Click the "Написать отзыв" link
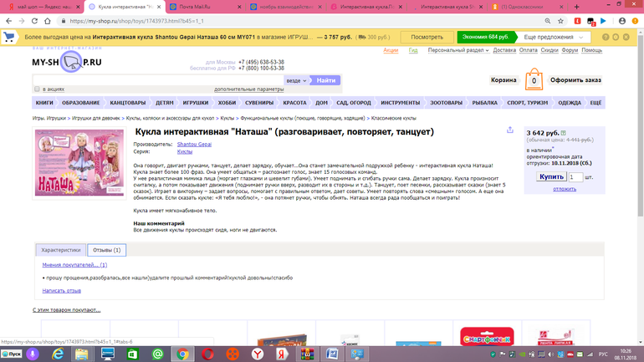This screenshot has height=362, width=644. [x=61, y=290]
